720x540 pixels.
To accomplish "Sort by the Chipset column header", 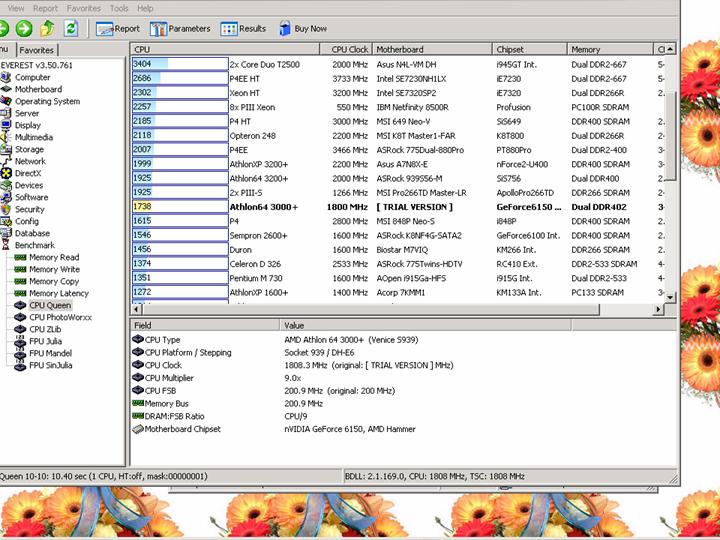I will pyautogui.click(x=529, y=49).
